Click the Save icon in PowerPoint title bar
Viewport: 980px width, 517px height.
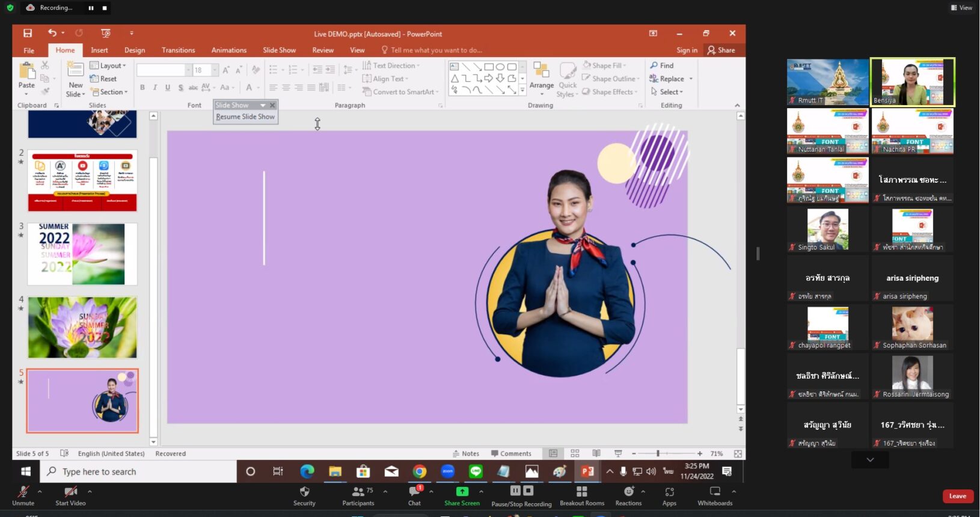pyautogui.click(x=28, y=33)
